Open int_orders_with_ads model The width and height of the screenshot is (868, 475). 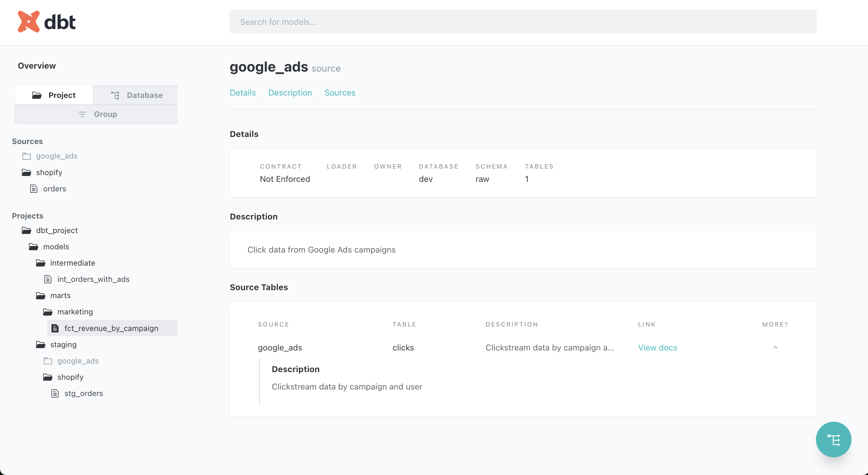pos(93,279)
